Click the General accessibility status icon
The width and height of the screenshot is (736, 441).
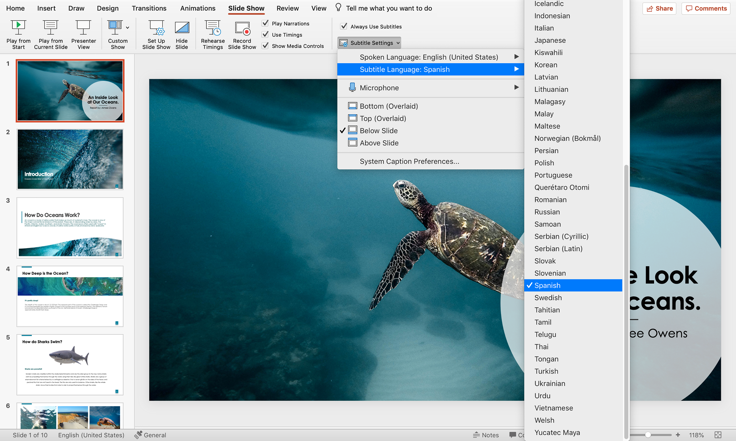138,435
